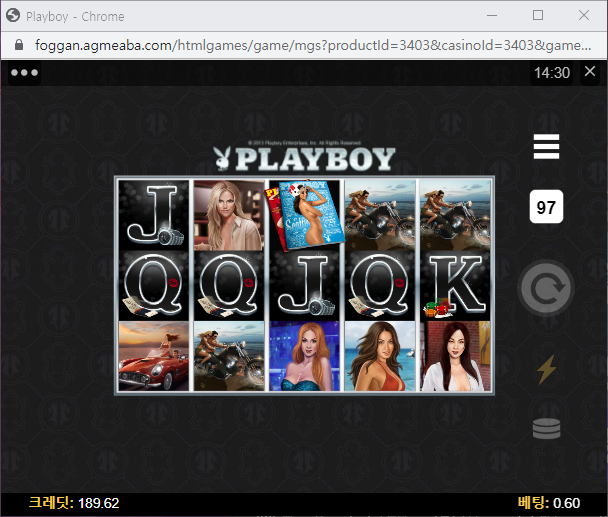Screen dimensions: 608x517
Task: Click the brunette woman in the red bikini symbol
Action: click(380, 356)
